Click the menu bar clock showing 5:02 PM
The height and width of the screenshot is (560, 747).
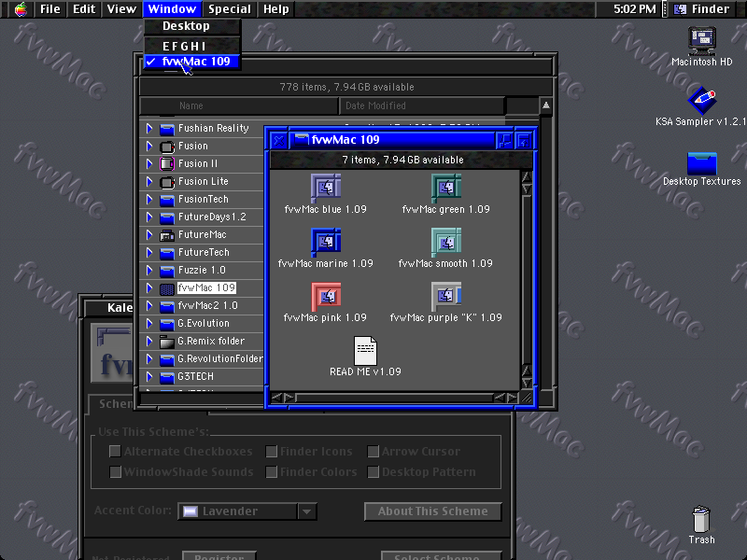tap(635, 9)
